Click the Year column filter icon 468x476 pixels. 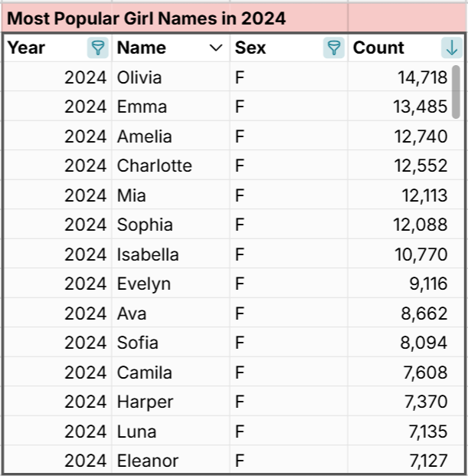pos(98,48)
